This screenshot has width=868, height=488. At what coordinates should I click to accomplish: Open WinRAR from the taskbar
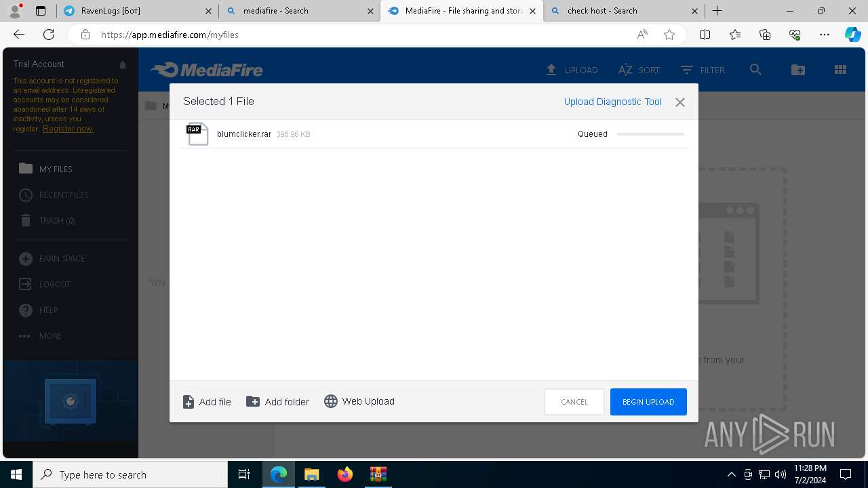378,474
